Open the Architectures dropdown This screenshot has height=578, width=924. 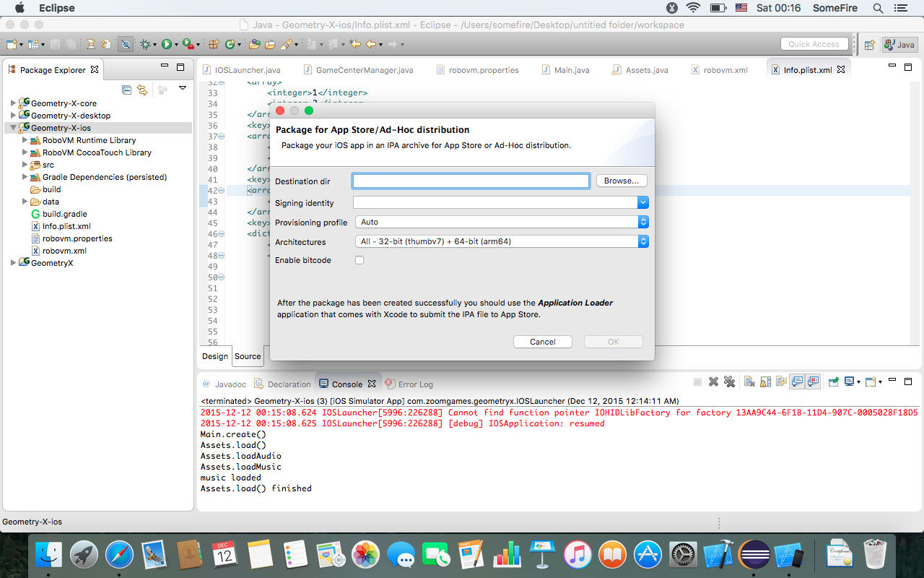502,241
